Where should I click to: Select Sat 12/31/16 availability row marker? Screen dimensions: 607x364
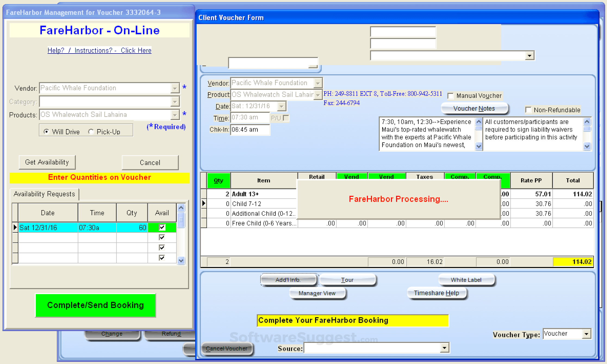15,227
